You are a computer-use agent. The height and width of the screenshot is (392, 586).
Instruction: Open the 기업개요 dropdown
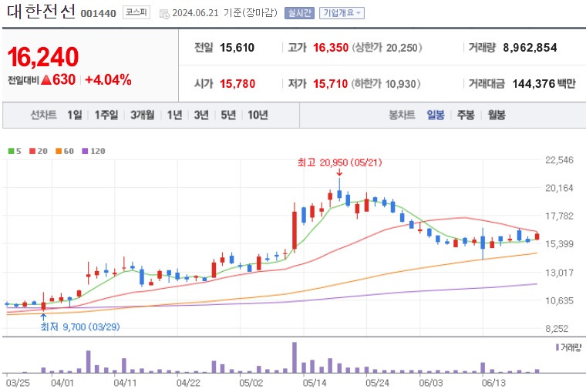pos(342,13)
